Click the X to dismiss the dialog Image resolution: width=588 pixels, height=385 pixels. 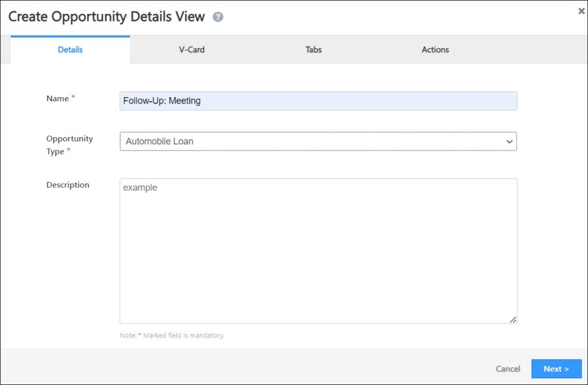coord(581,10)
